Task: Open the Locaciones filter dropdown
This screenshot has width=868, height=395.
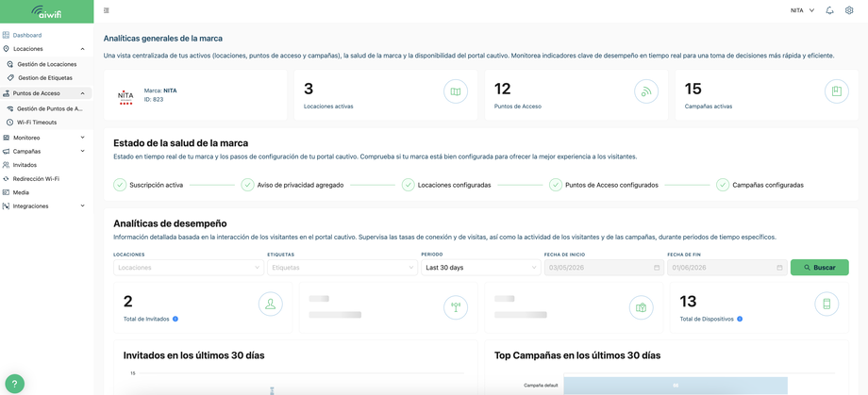Action: 188,267
